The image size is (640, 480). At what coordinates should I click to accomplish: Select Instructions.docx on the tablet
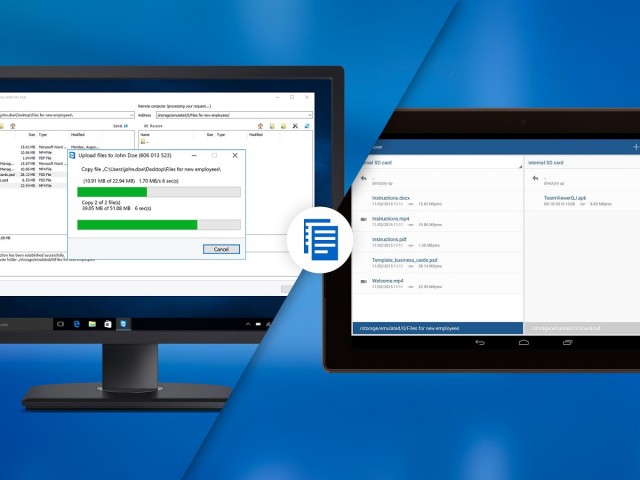(437, 200)
